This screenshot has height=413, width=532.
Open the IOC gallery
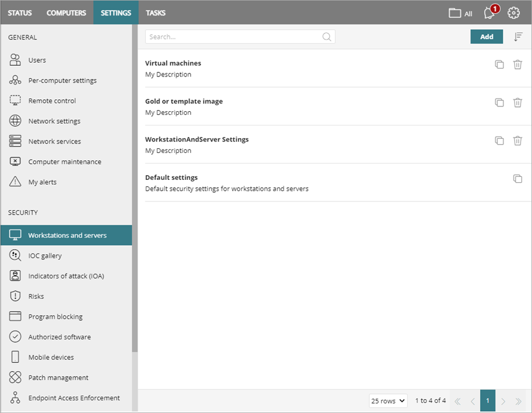44,255
